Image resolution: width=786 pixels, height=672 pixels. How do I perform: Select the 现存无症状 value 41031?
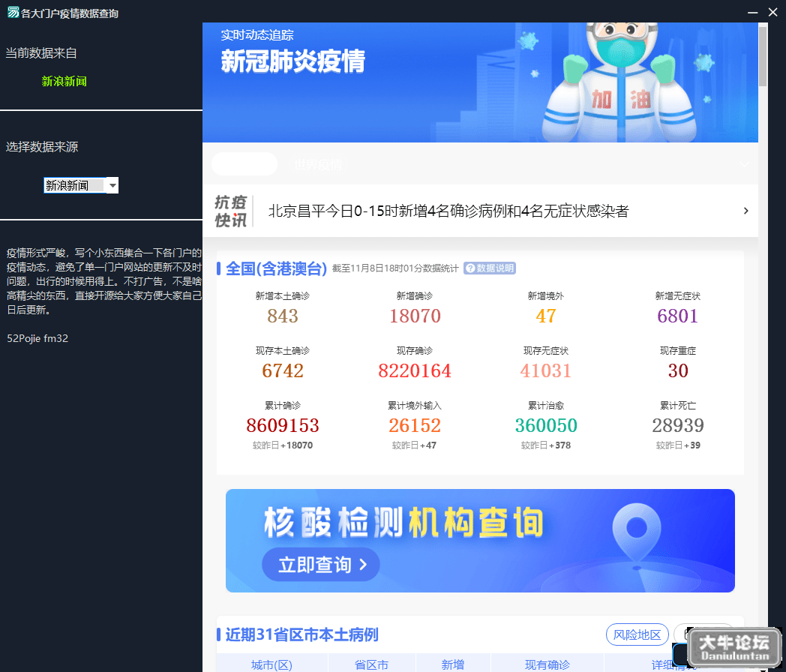pos(546,370)
